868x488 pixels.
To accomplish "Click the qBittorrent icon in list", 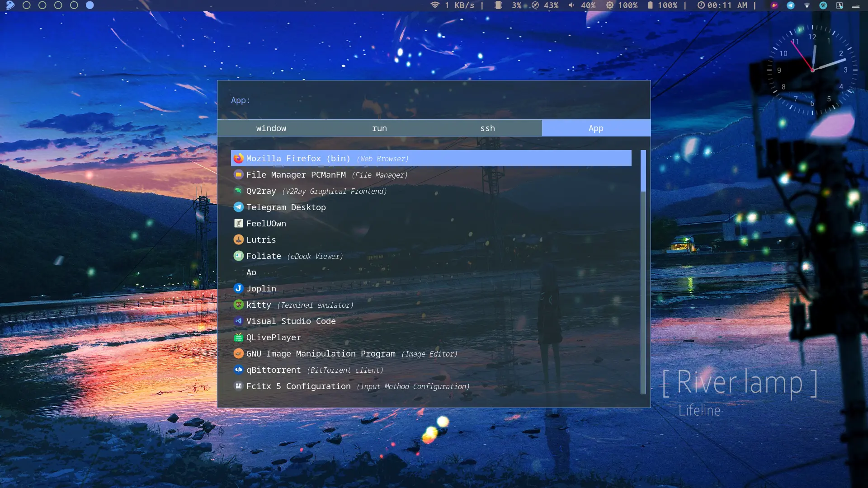I will pos(238,370).
